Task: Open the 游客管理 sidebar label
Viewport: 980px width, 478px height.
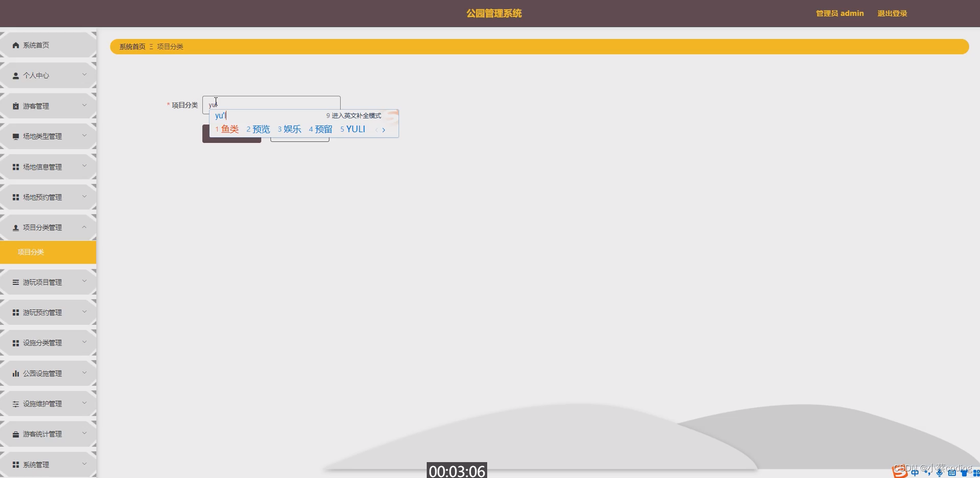Action: (x=36, y=106)
